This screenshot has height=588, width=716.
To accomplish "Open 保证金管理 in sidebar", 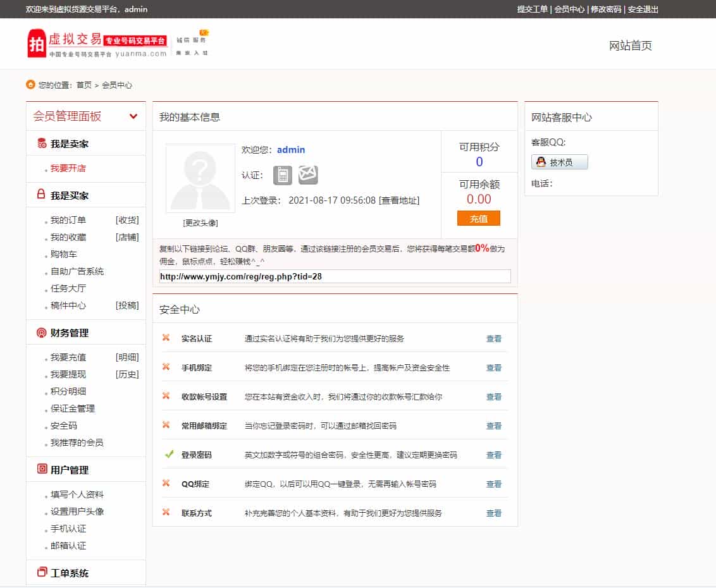I will pos(73,408).
